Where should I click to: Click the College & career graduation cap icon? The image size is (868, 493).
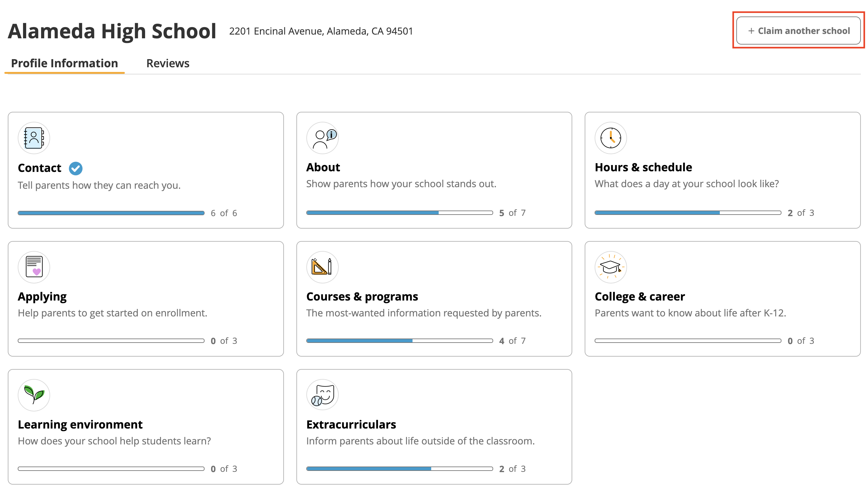pyautogui.click(x=611, y=267)
